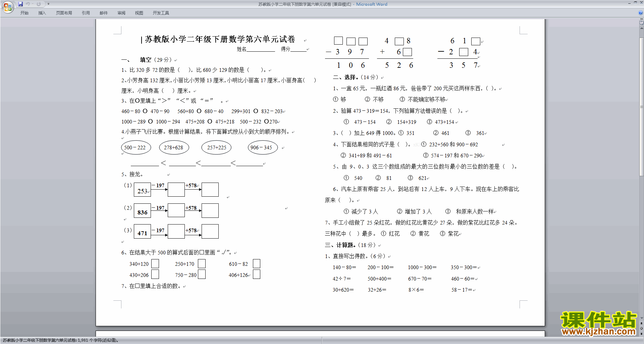This screenshot has height=344, width=644.
Task: Click the expression 140－80＝
Action: (344, 267)
